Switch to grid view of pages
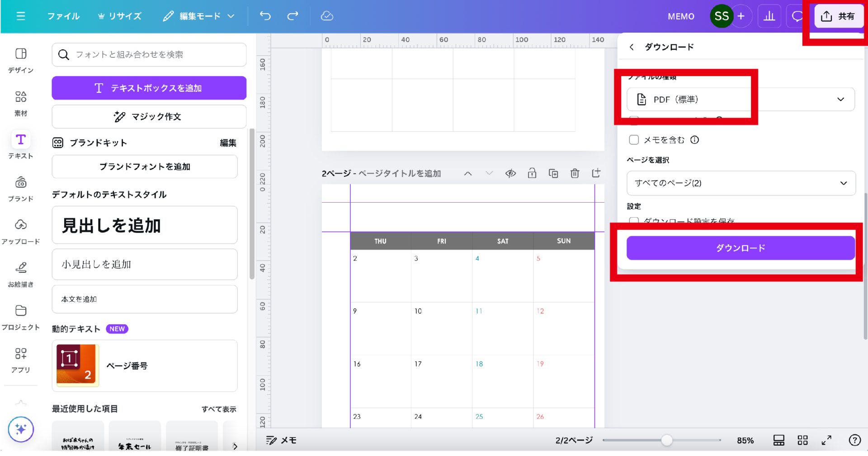The image size is (868, 456). point(802,440)
